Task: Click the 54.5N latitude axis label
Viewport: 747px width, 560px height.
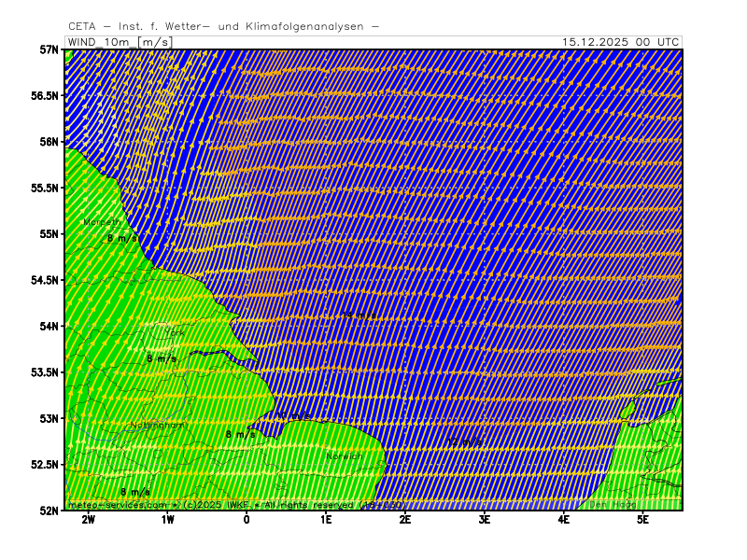Action: (x=44, y=280)
